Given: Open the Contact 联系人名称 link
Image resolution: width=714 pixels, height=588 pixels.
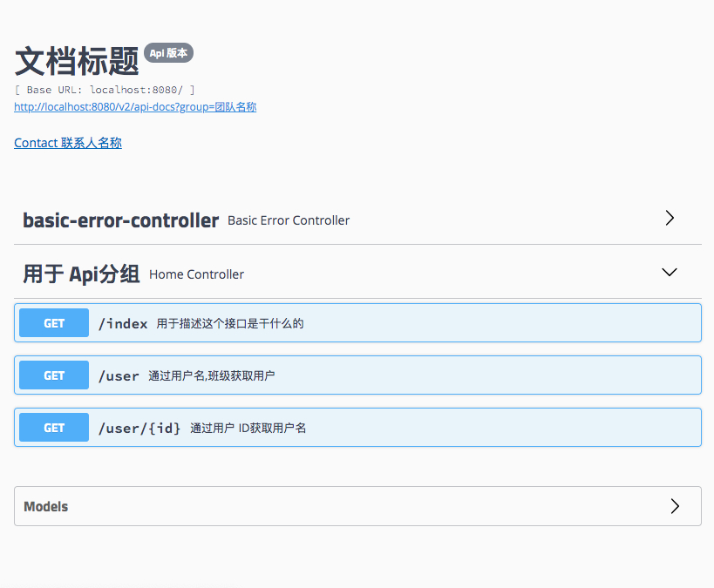Looking at the screenshot, I should point(68,143).
